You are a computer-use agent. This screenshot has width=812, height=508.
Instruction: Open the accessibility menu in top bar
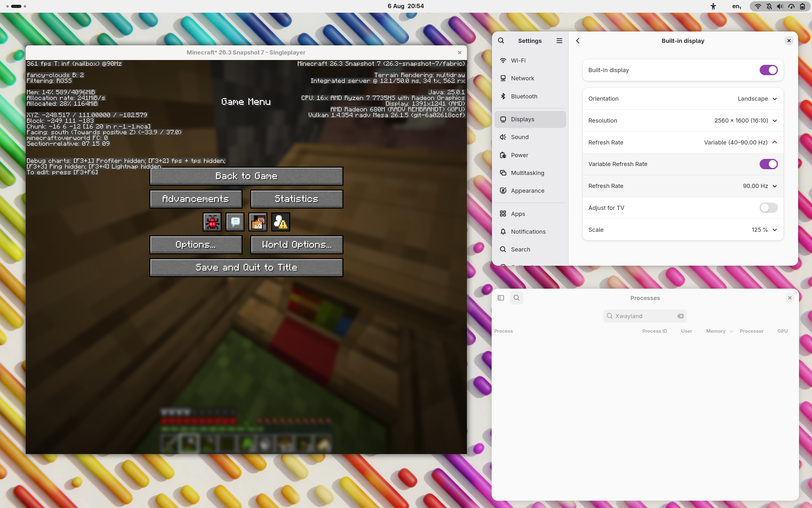713,6
